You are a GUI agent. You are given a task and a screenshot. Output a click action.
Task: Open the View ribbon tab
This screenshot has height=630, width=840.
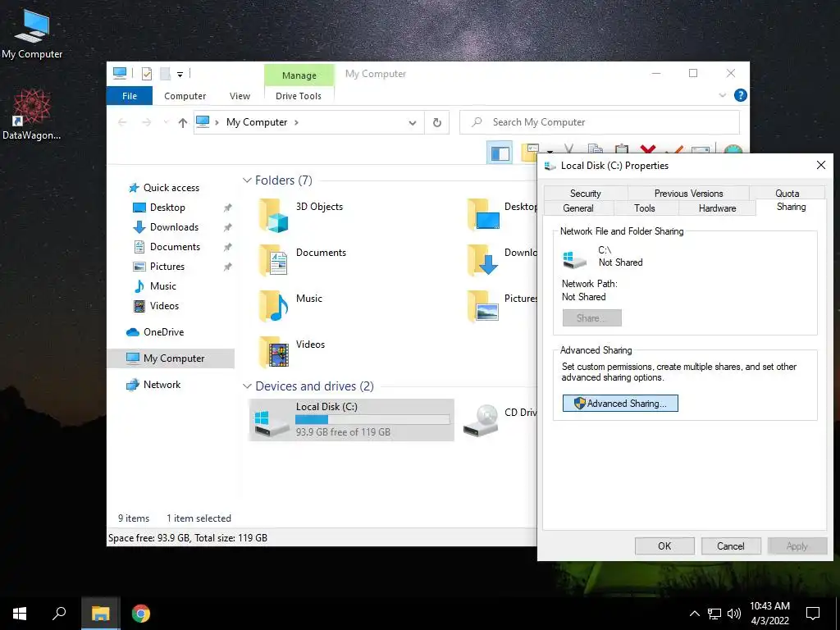[x=240, y=96]
